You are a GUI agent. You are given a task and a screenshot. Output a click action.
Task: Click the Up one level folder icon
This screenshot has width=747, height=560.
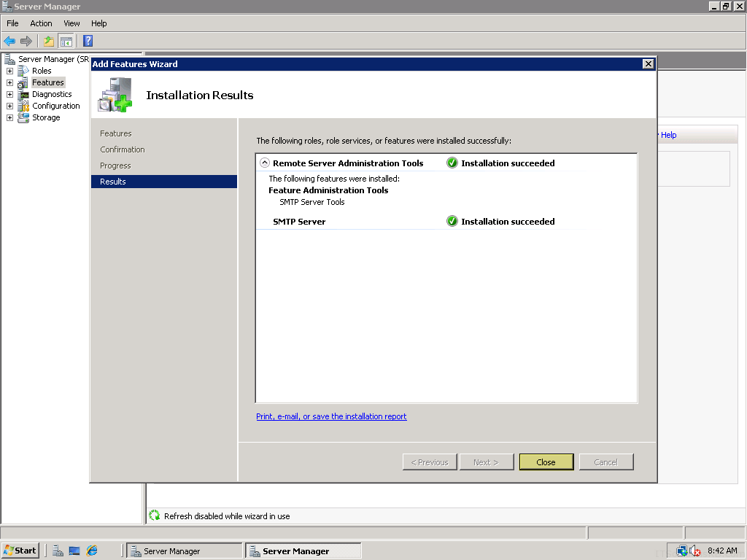tap(49, 41)
